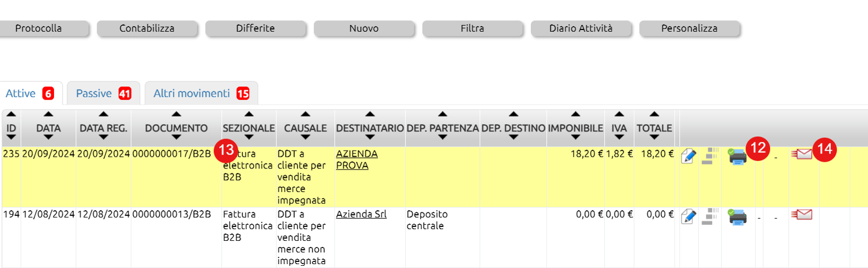Send email for document 0000000013/B2B

pyautogui.click(x=801, y=215)
